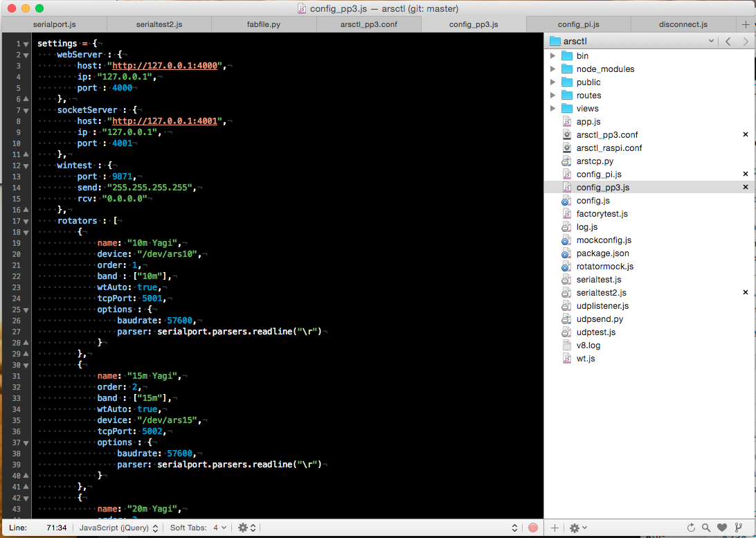Click the git branch icon in drawer footer

(738, 528)
